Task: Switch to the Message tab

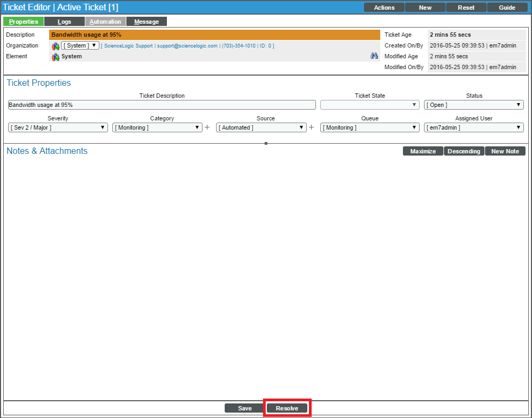Action: [x=146, y=22]
